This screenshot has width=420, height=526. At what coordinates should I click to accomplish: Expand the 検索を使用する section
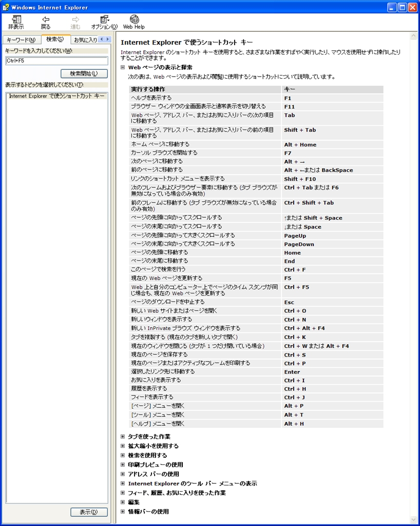click(123, 455)
